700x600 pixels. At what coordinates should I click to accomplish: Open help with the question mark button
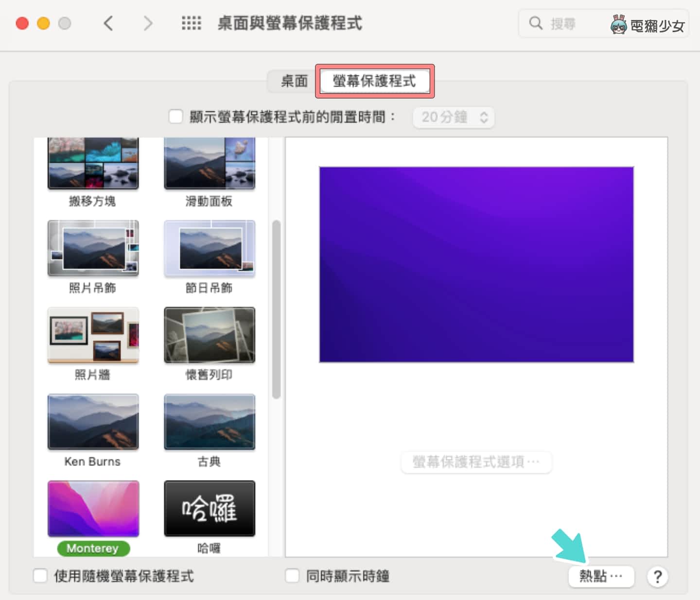657,577
